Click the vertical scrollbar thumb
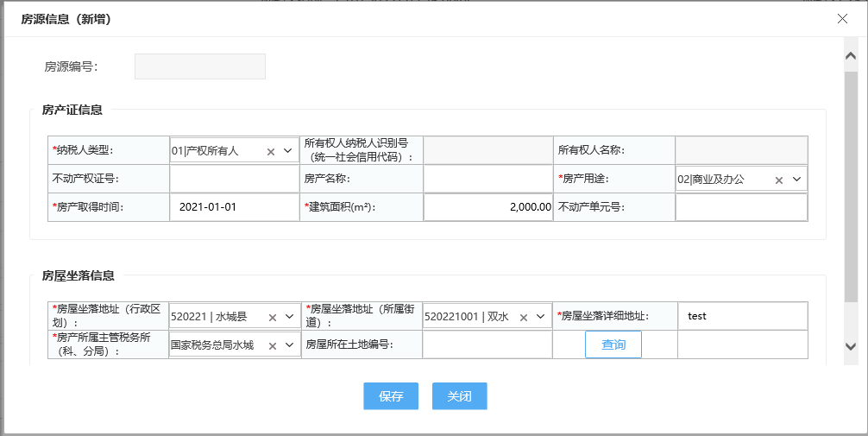 pos(851,186)
